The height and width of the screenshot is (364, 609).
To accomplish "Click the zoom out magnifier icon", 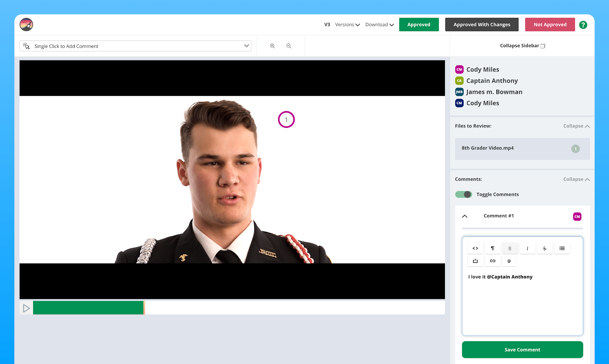I will [289, 46].
